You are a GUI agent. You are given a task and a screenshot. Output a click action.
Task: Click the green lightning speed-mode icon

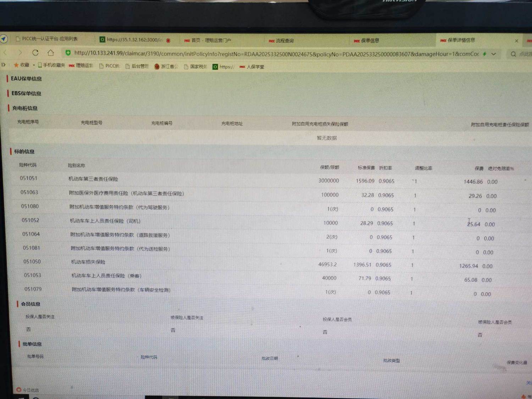(484, 54)
